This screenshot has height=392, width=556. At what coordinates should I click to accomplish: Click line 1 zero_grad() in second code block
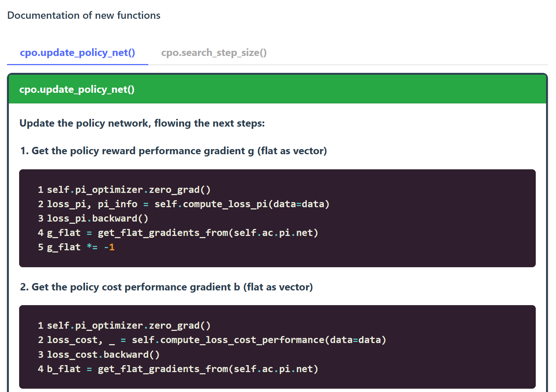point(128,325)
